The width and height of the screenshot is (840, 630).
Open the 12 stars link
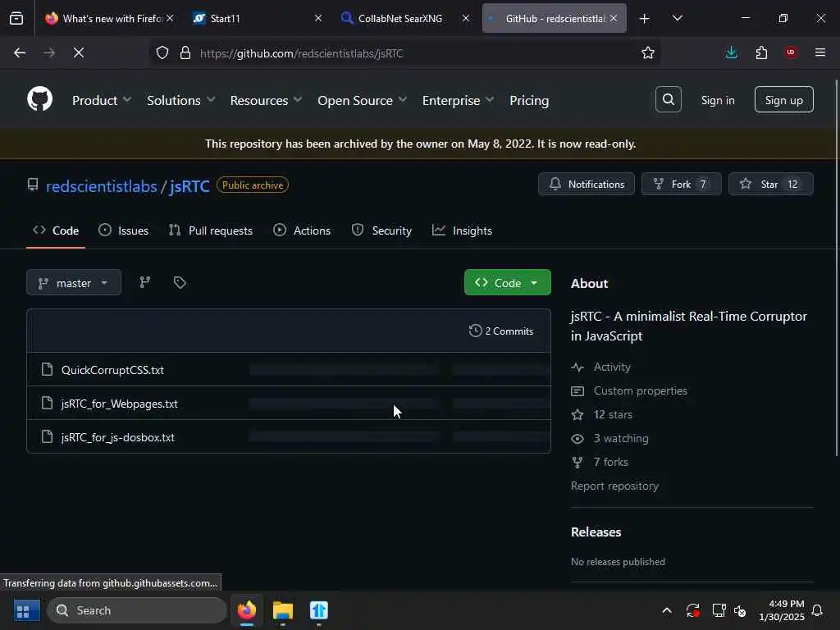click(612, 414)
